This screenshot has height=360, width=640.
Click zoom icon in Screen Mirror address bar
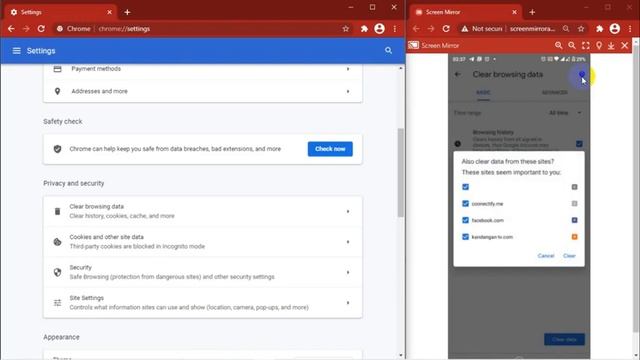pyautogui.click(x=566, y=29)
